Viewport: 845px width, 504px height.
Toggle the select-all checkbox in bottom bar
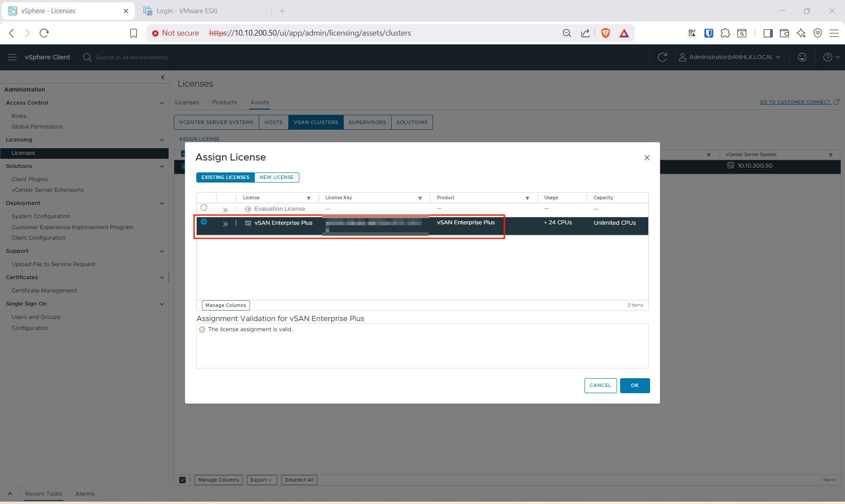pyautogui.click(x=182, y=480)
